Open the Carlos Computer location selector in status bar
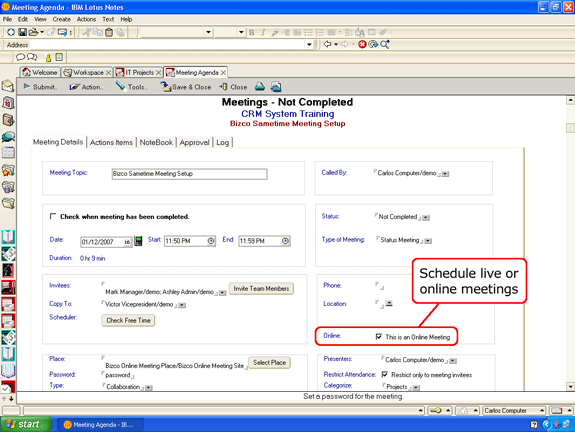The image size is (575, 432). pos(514,410)
